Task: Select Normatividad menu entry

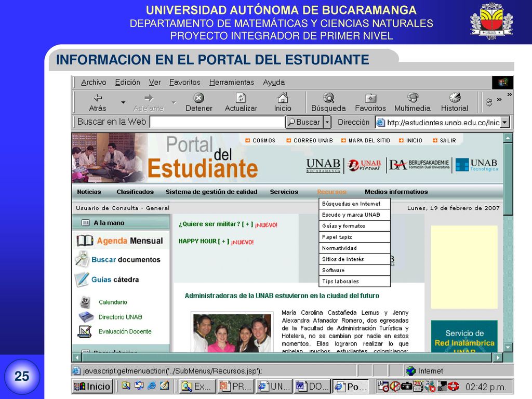Action: coord(354,248)
